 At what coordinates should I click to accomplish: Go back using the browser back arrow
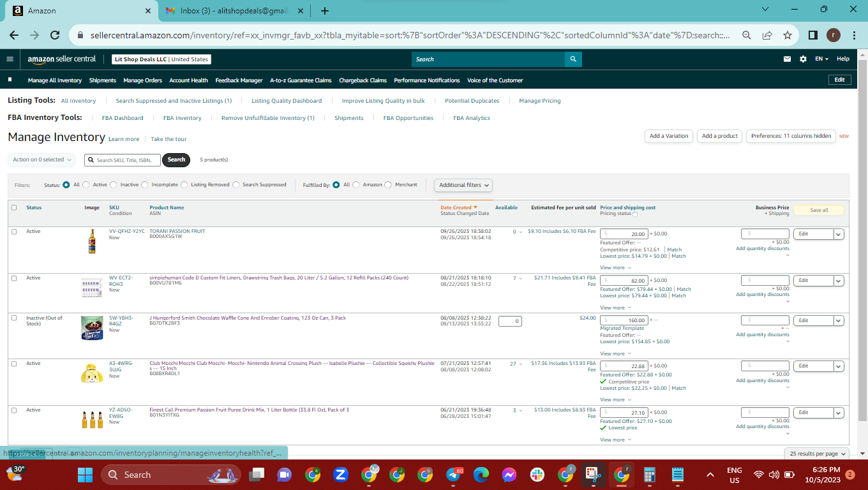click(14, 36)
